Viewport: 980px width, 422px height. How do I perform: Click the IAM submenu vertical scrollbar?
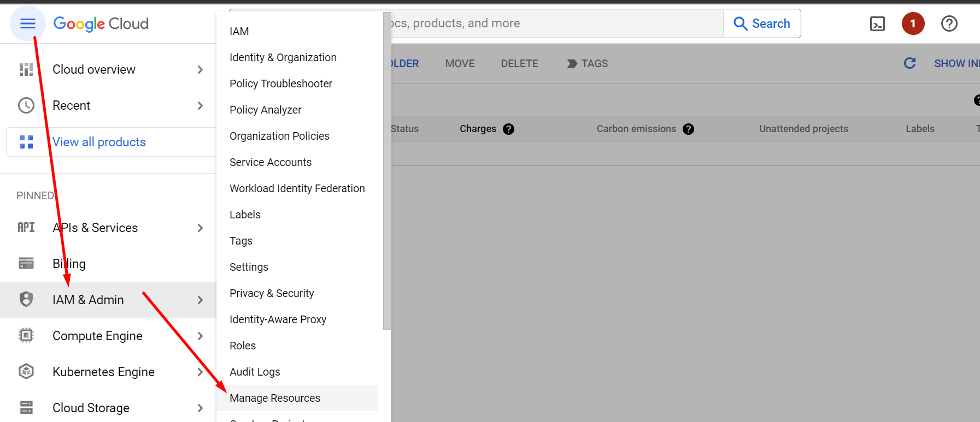tap(387, 171)
